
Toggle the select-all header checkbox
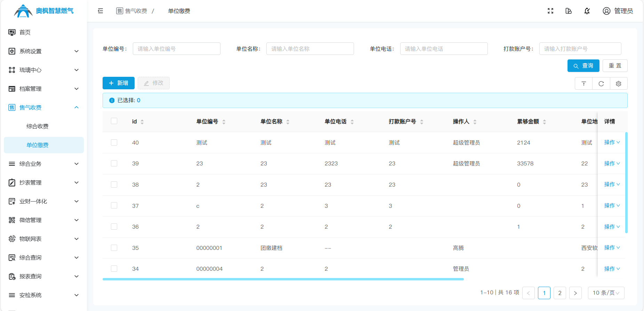point(114,121)
